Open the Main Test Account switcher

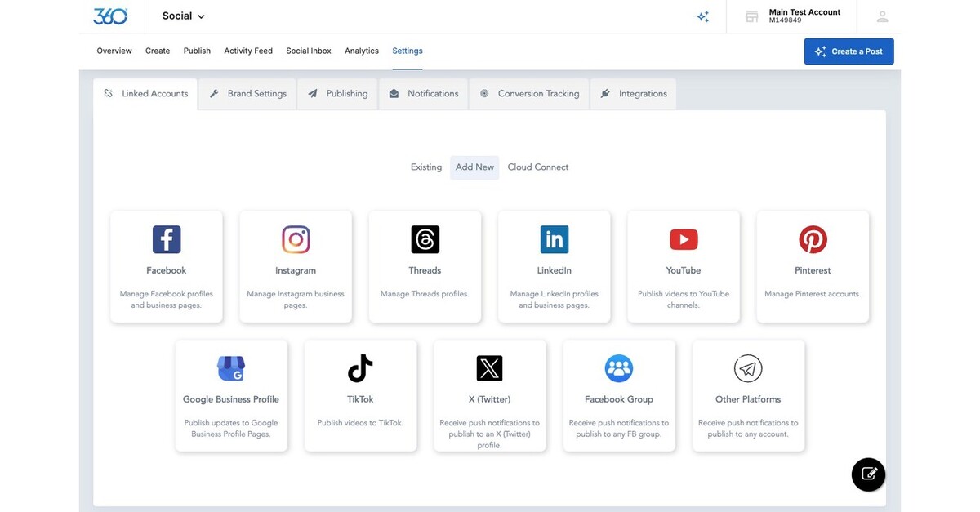792,16
